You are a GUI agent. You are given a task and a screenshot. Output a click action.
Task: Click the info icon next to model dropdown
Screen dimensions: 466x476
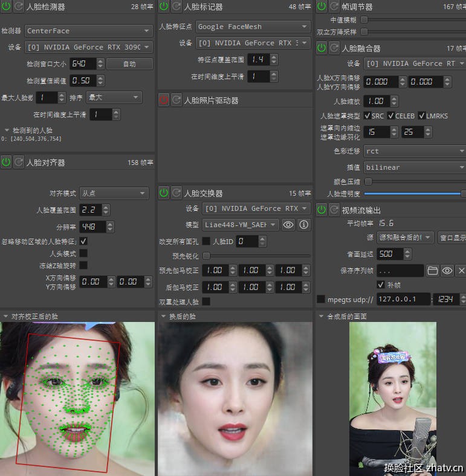click(303, 225)
